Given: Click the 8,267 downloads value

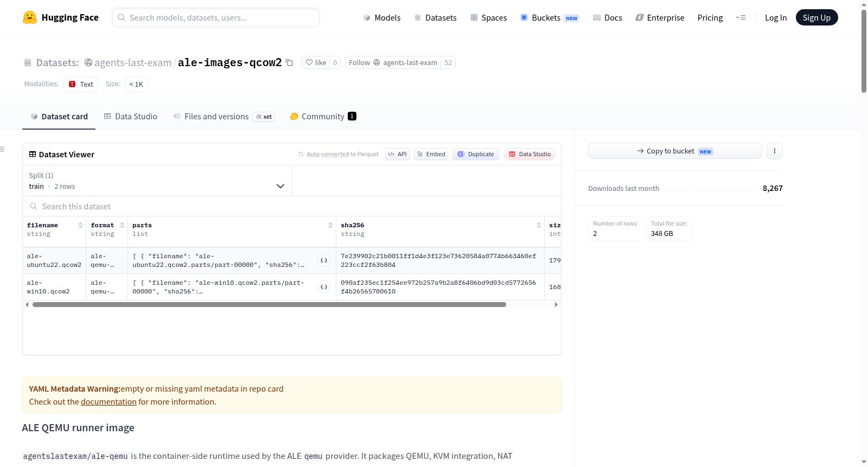Looking at the screenshot, I should pyautogui.click(x=773, y=188).
